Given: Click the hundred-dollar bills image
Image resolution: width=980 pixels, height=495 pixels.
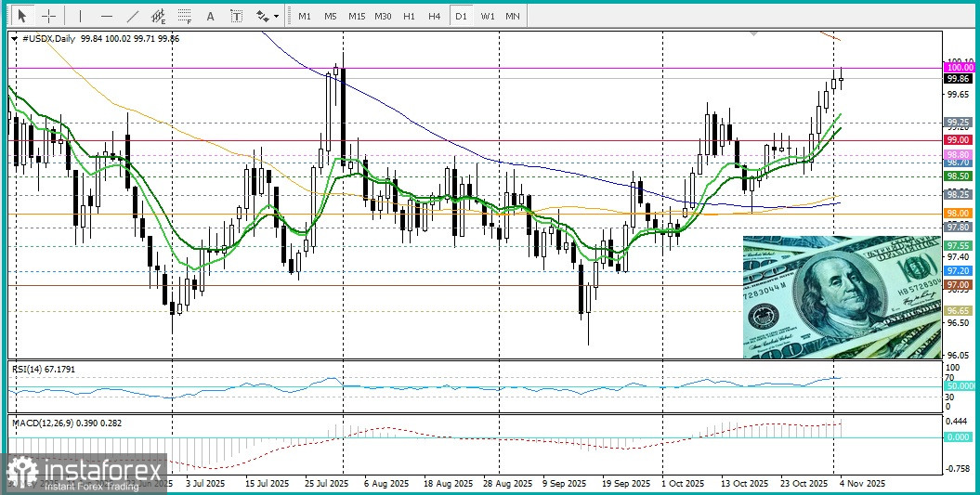Looking at the screenshot, I should click(842, 297).
